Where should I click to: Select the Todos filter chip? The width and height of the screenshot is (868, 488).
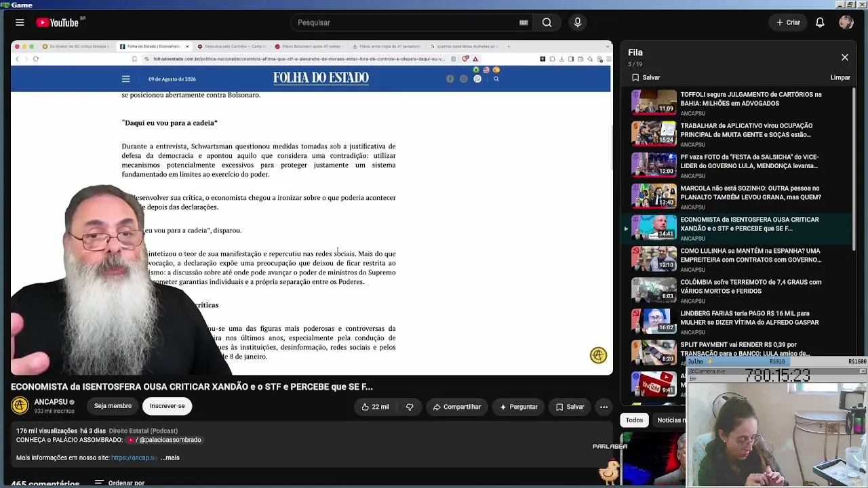click(634, 420)
